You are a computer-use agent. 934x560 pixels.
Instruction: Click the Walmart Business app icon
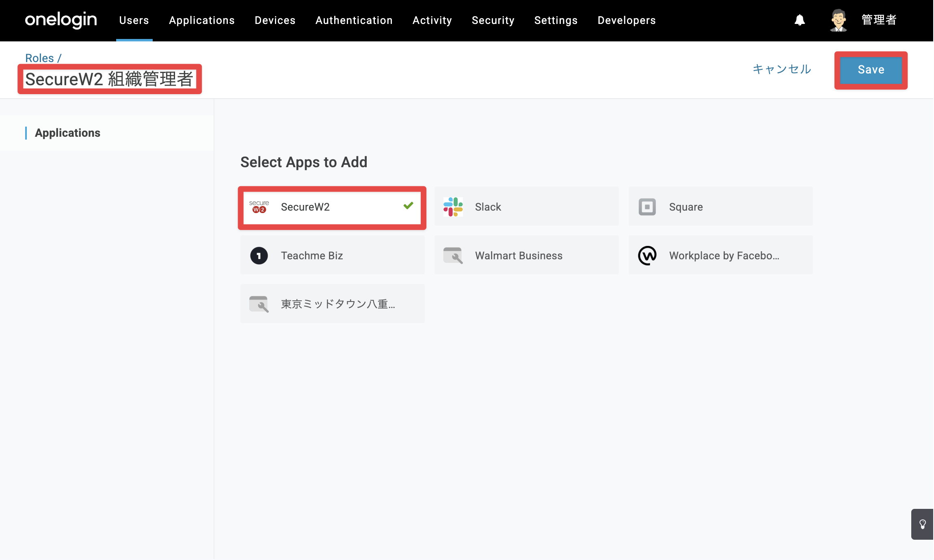pos(453,256)
